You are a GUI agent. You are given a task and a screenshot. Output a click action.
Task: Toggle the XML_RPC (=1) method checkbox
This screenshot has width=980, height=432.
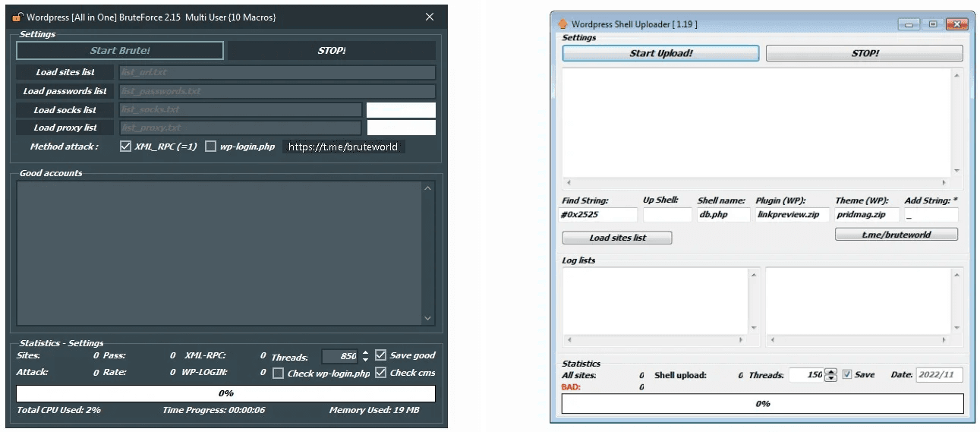tap(126, 147)
